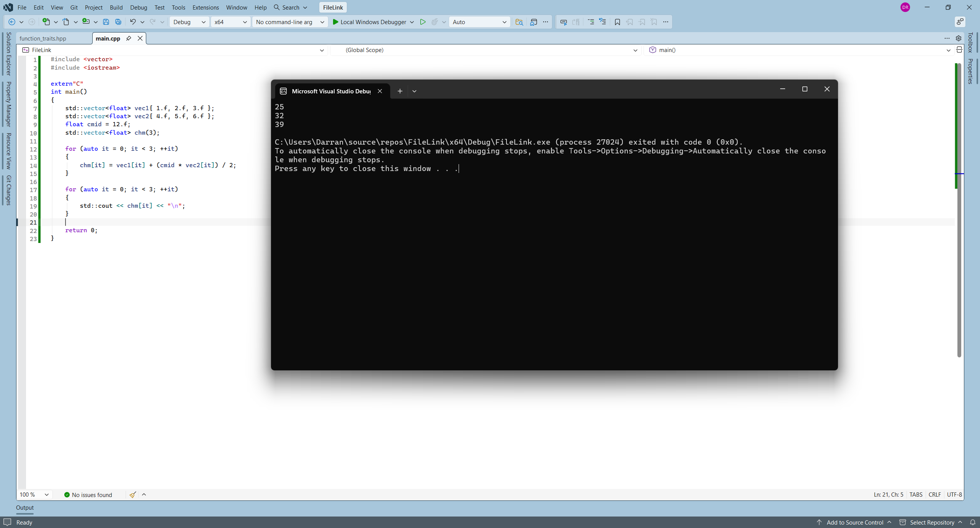
Task: Click the Undo icon
Action: [x=132, y=22]
